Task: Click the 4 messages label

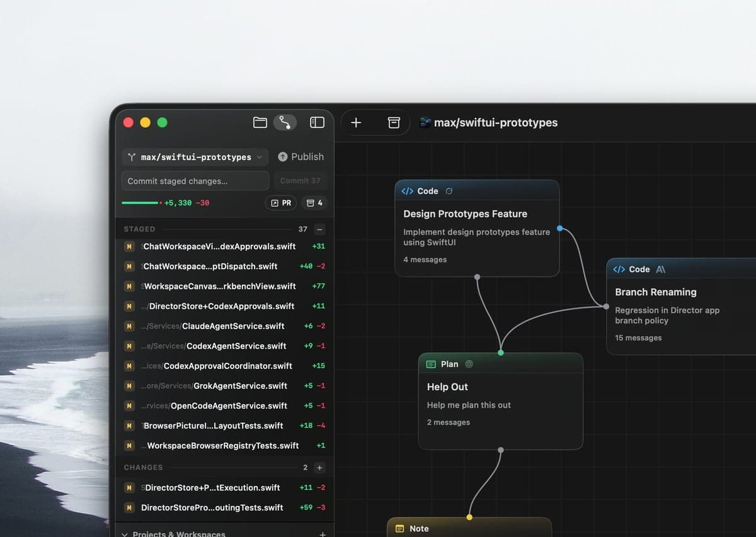Action: [425, 260]
